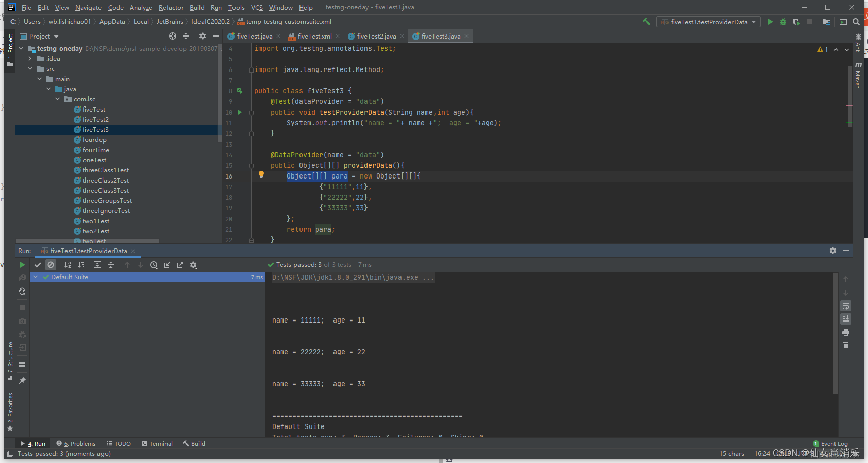
Task: Switch to fiveTest.xml tab
Action: (315, 36)
